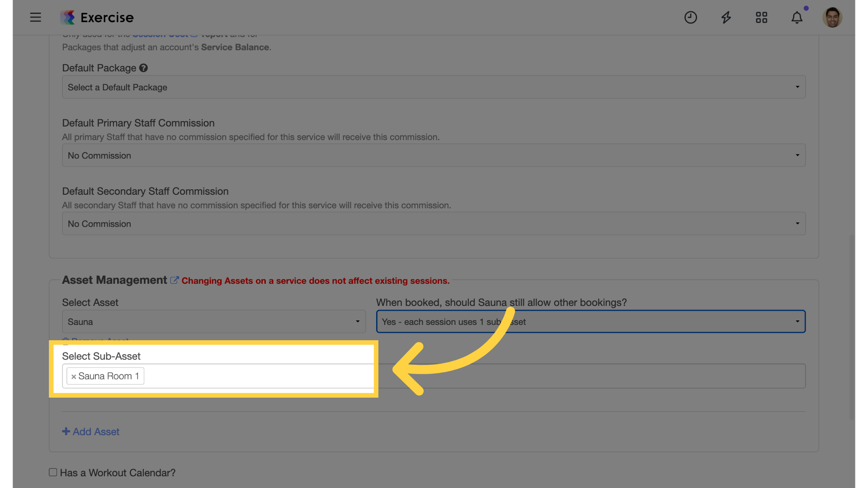Expand the Select a Default Package dropdown
This screenshot has height=488, width=868.
pos(434,87)
